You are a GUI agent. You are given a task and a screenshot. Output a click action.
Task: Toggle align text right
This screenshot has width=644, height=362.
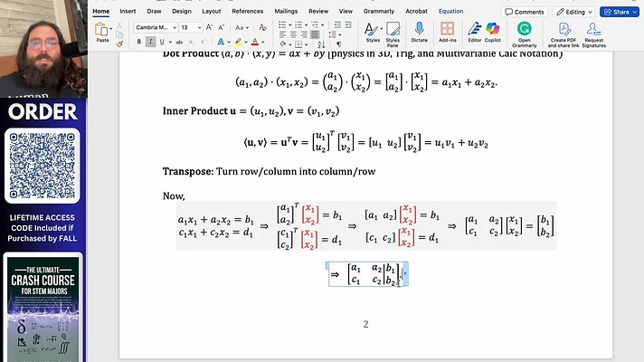(x=304, y=34)
